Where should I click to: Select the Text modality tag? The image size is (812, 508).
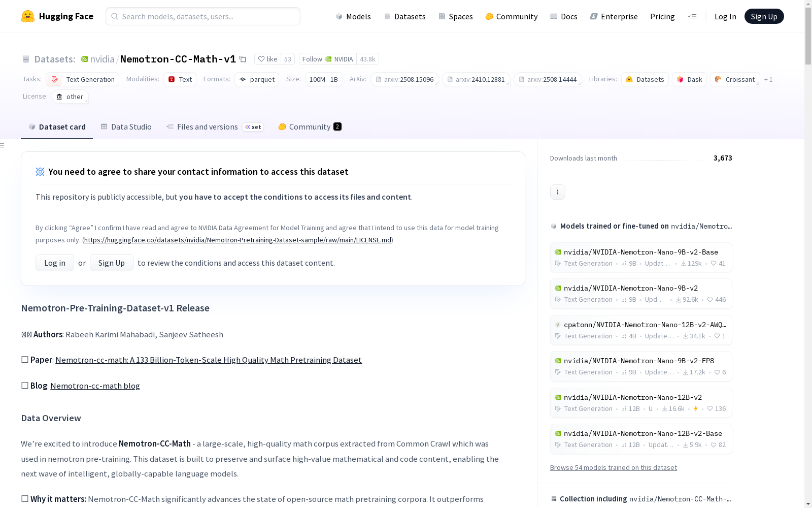[180, 79]
